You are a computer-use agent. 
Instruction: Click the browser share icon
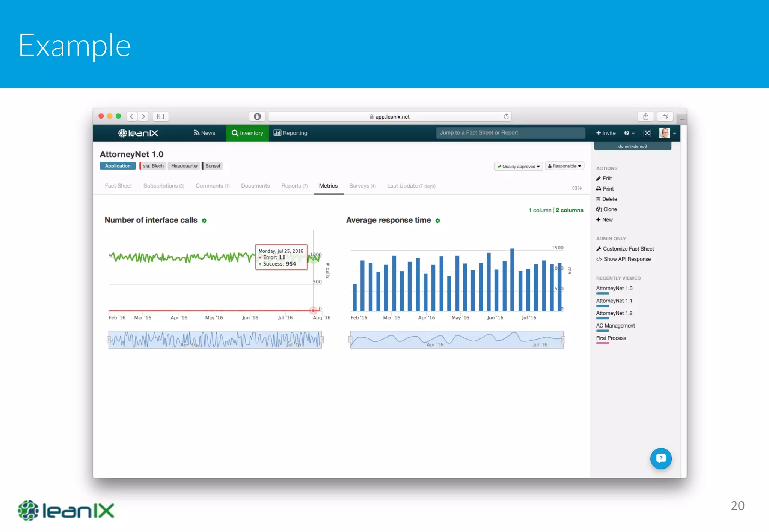[645, 117]
